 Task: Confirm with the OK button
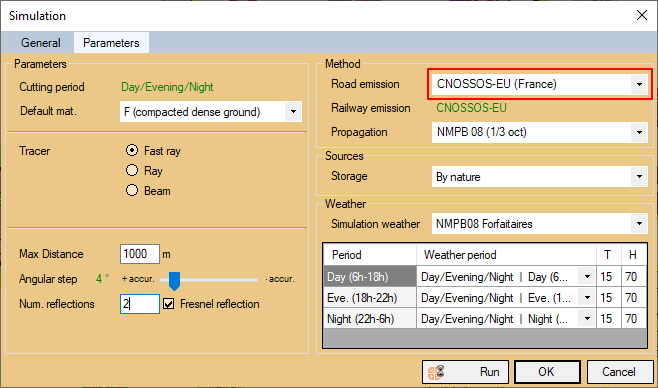tap(547, 372)
